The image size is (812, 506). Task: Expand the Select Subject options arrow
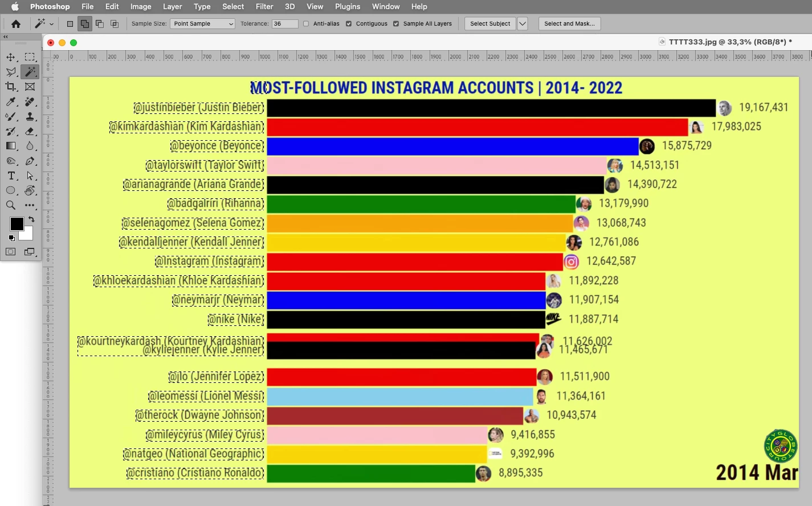point(523,24)
